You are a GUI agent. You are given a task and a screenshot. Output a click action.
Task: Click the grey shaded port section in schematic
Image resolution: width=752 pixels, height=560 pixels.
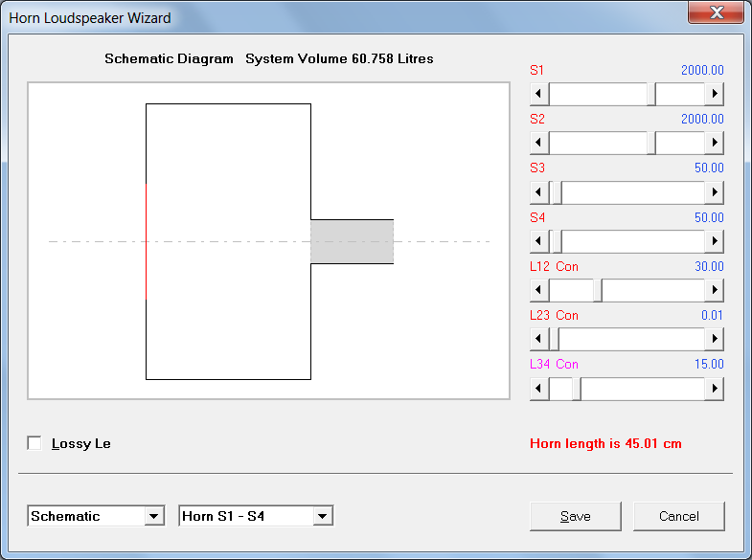click(x=352, y=241)
